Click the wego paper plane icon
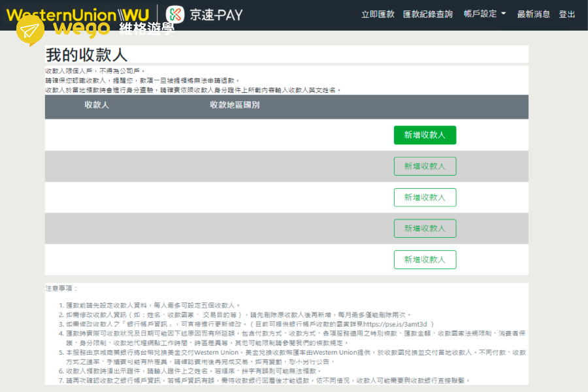The image size is (588, 392). pos(30,31)
